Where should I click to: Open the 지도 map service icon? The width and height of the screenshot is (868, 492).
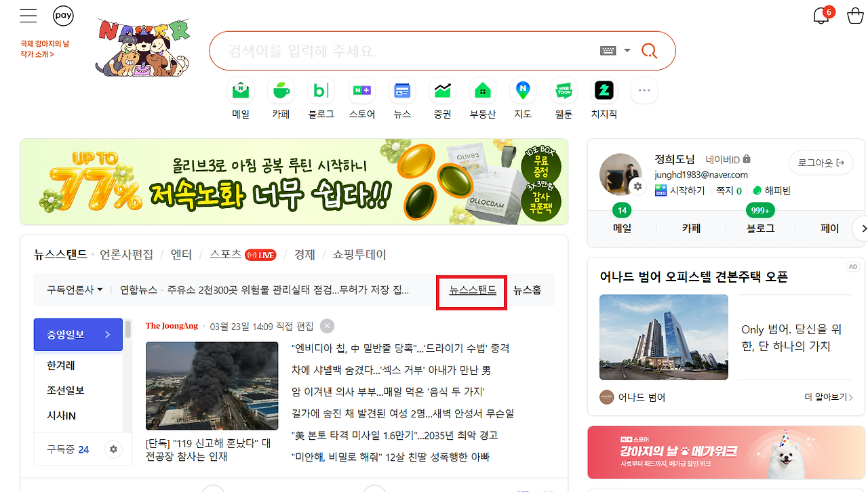pyautogui.click(x=522, y=90)
